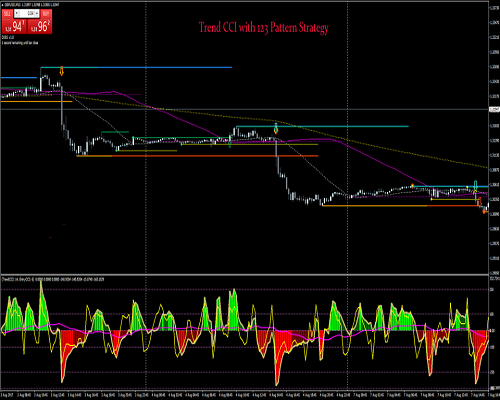
Task: Select the orange dot marker on teal line
Action: point(412,186)
